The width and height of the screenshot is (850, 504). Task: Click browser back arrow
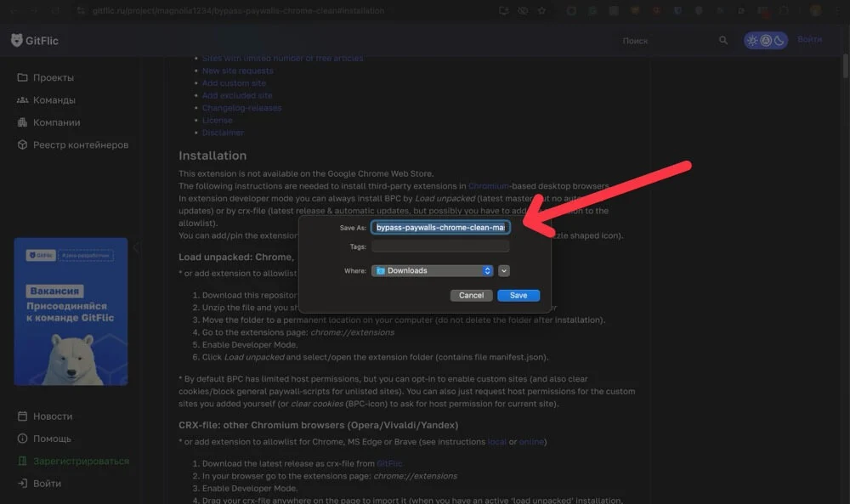pos(14,10)
